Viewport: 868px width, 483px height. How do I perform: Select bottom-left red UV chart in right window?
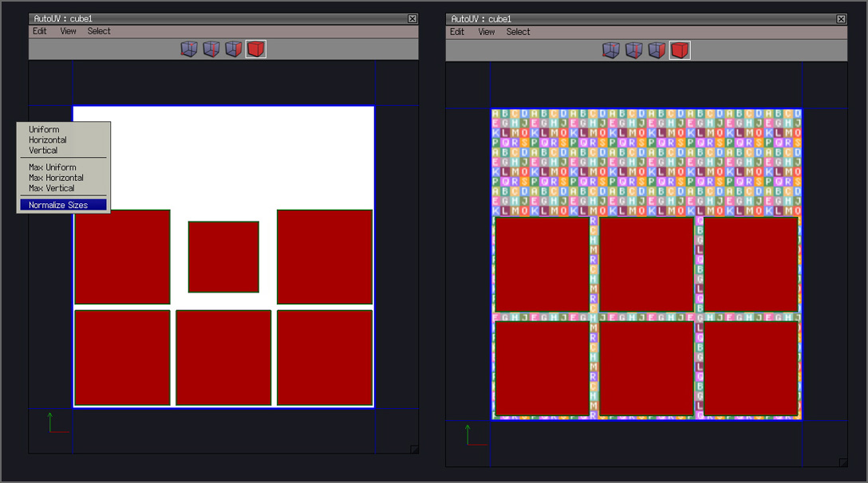click(542, 368)
